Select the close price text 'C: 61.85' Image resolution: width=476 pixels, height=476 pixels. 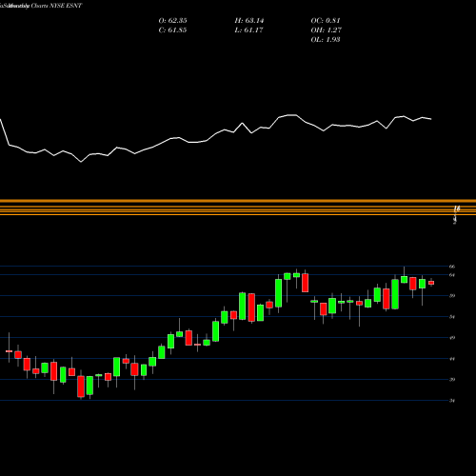[x=172, y=30]
